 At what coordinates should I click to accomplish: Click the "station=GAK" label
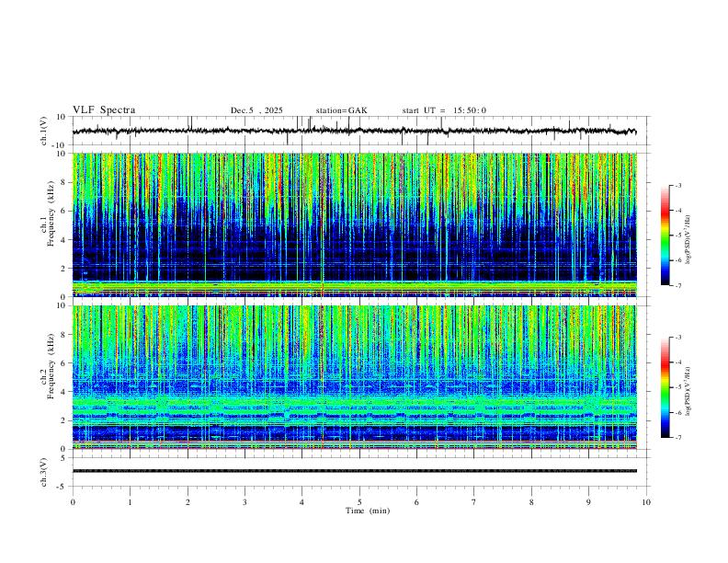pos(341,110)
